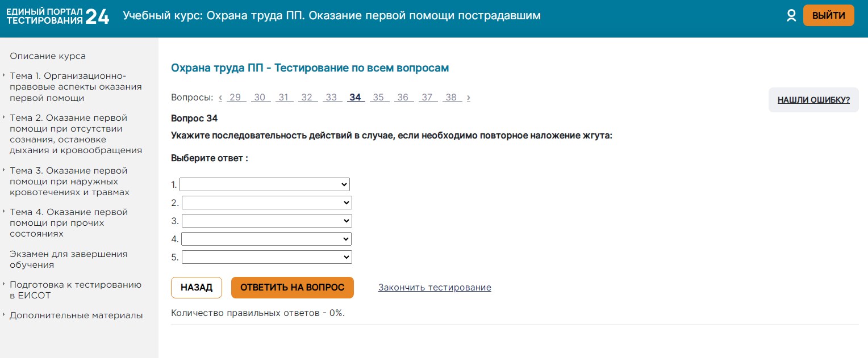Screen dimensions: 868x358
Task: Jump to question 29
Action: click(236, 98)
